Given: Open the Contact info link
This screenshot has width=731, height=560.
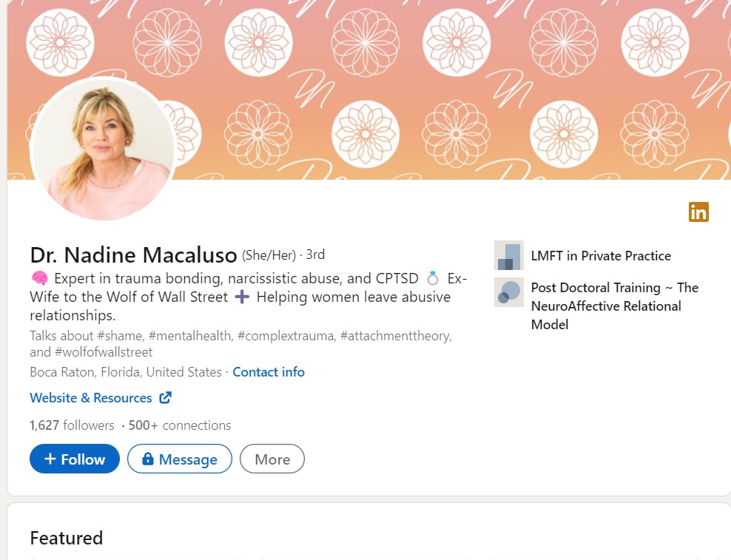Looking at the screenshot, I should (269, 372).
